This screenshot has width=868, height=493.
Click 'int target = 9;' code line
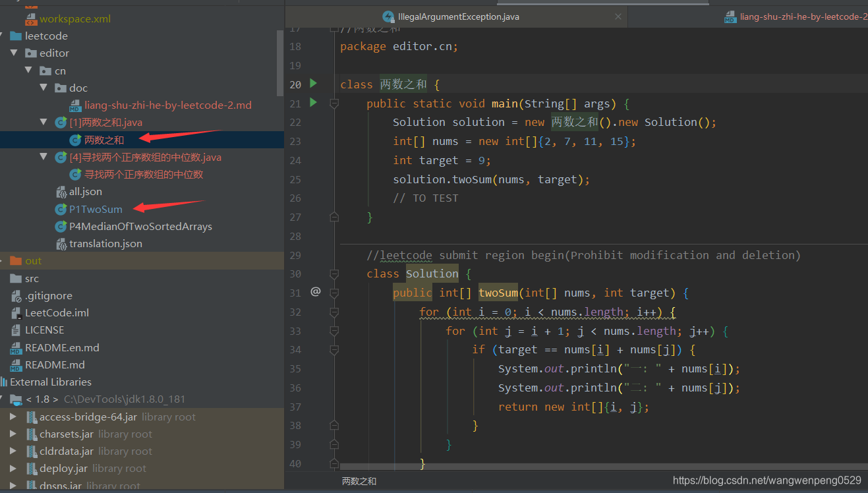click(x=442, y=160)
